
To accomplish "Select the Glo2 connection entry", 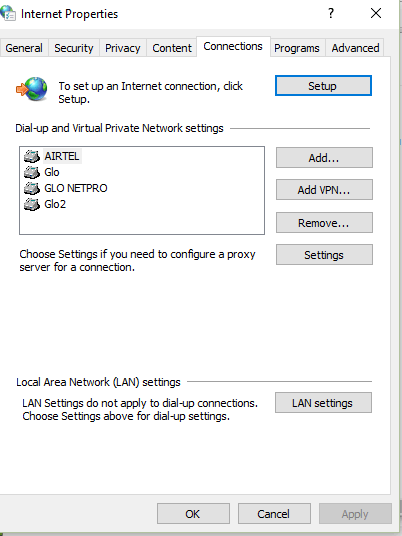I will [55, 204].
